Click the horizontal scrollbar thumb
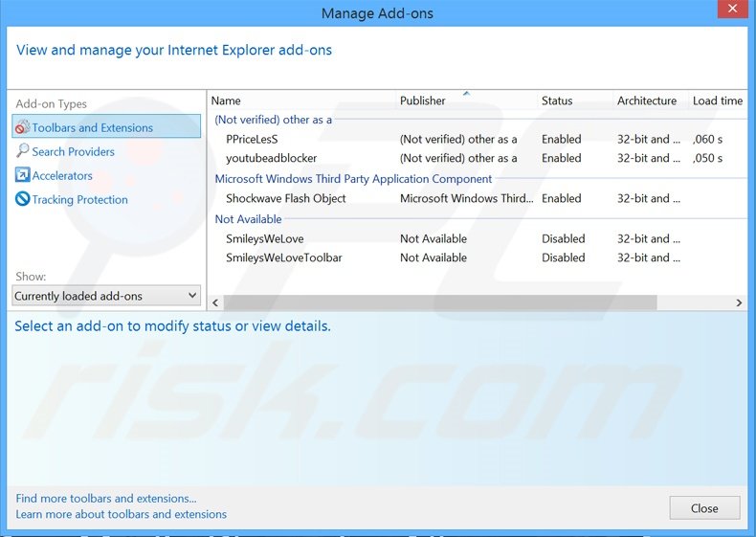Image resolution: width=756 pixels, height=537 pixels. pyautogui.click(x=440, y=303)
